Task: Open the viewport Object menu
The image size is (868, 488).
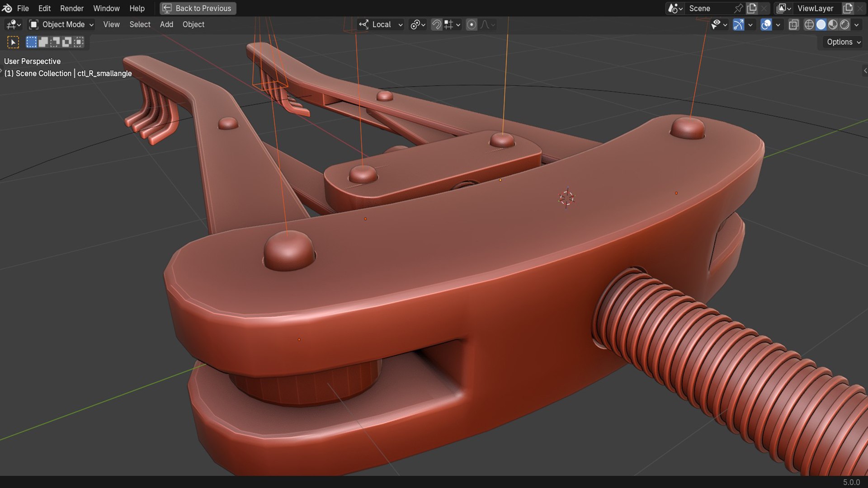Action: [193, 24]
